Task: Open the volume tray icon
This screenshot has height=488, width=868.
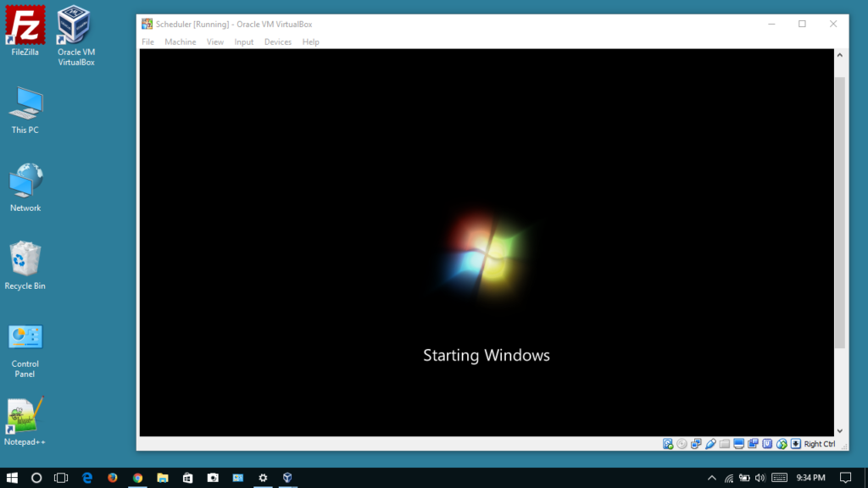Action: 760,478
